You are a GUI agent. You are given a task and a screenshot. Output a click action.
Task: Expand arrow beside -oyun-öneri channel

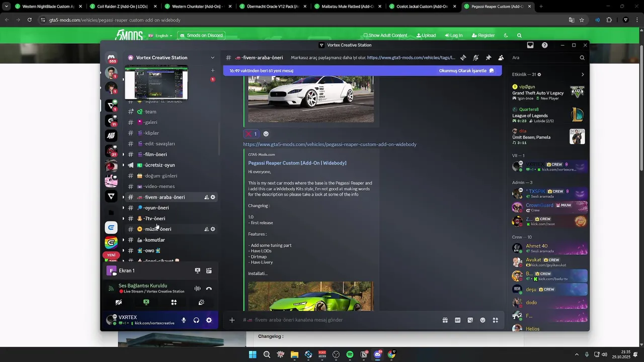point(123,208)
